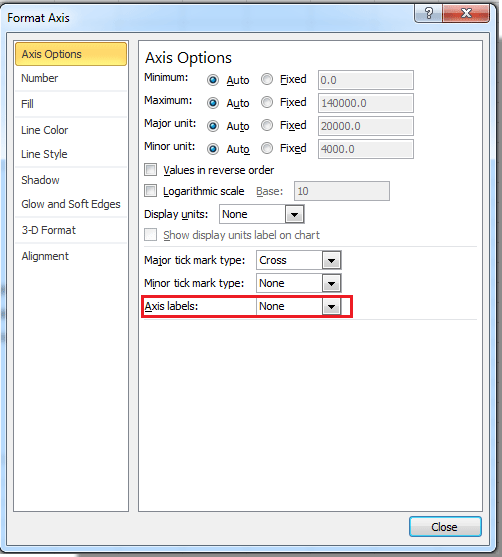Select Fixed radio for Maximum
The width and height of the screenshot is (502, 557).
pyautogui.click(x=267, y=102)
